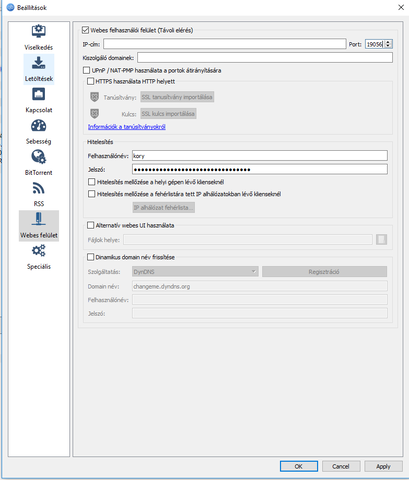This screenshot has width=409, height=480.
Task: Select the Webes felület icon section
Action: [39, 219]
